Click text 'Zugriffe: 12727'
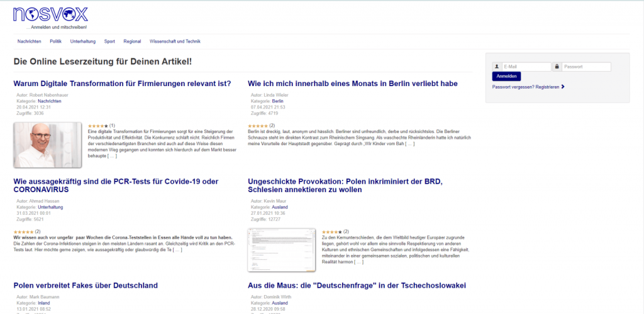644x314 pixels. pyautogui.click(x=266, y=219)
